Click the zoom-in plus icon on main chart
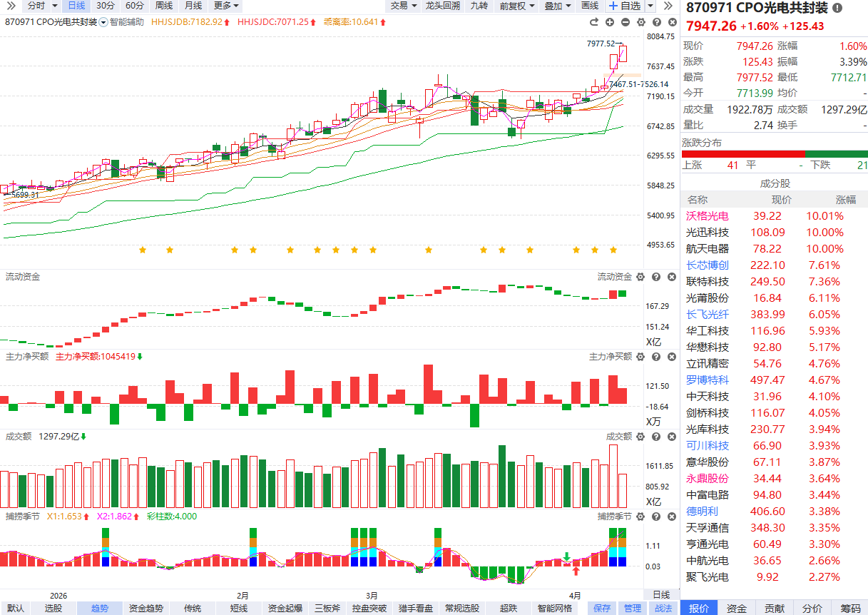 (x=611, y=22)
